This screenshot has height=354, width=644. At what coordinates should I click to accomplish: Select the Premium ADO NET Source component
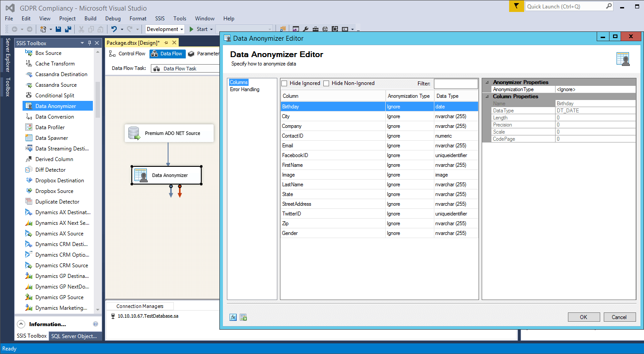pyautogui.click(x=169, y=133)
